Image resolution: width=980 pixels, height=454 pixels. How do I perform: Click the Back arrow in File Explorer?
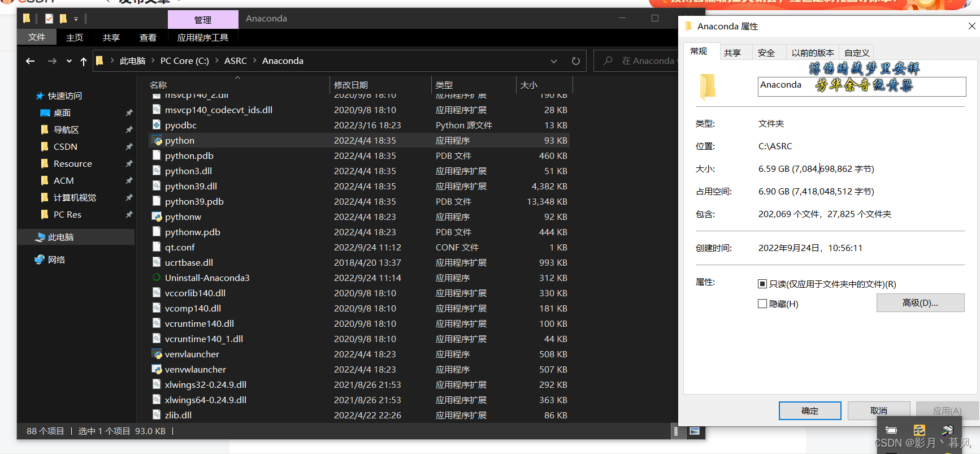point(30,61)
